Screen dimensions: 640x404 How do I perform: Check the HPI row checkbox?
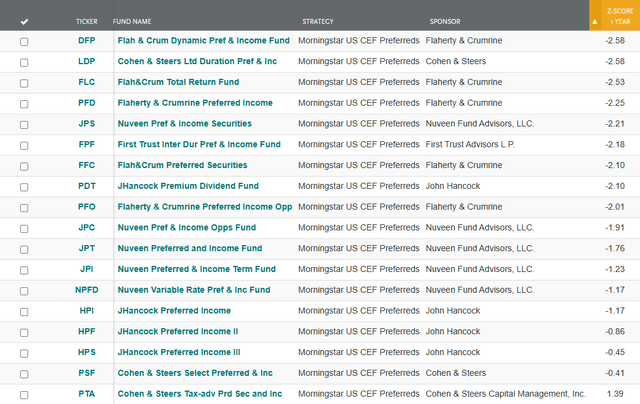[x=24, y=312]
